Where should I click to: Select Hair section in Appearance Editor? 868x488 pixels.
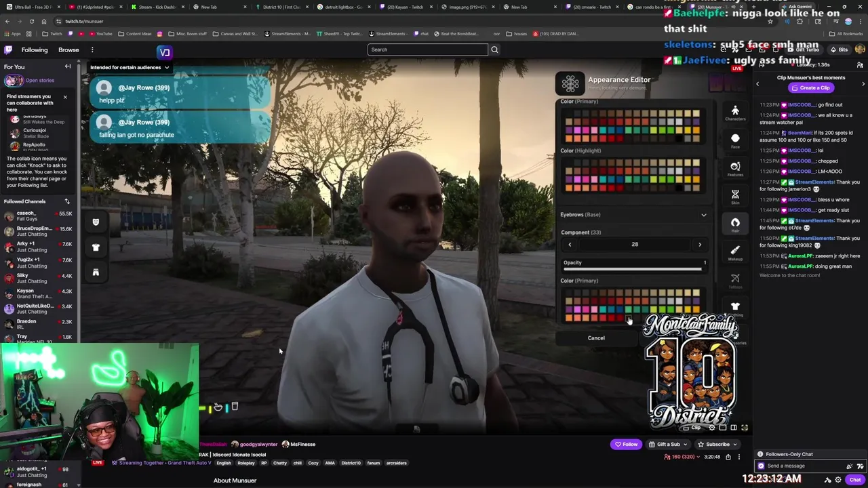(x=735, y=224)
